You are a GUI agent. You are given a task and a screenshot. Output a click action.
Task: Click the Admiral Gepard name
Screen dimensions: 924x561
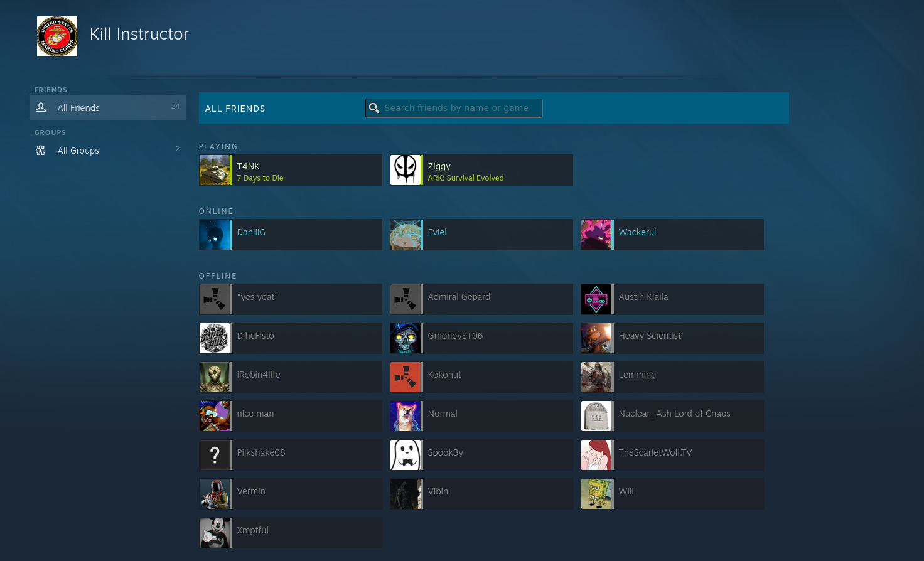459,297
